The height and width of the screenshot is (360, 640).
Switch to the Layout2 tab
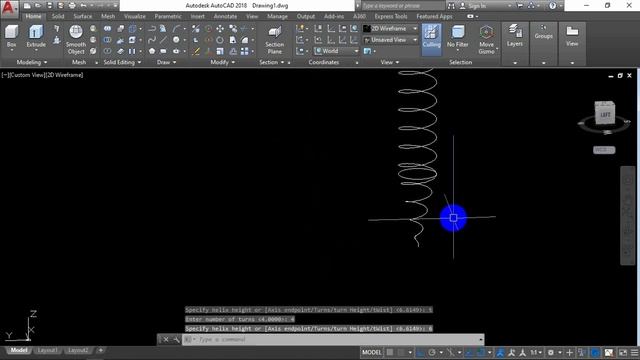[78, 350]
